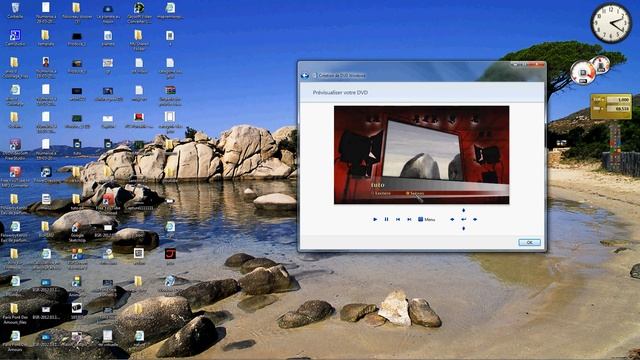Screen dimensions: 640x360
Task: Close the DVD Maker window
Action: [537, 64]
